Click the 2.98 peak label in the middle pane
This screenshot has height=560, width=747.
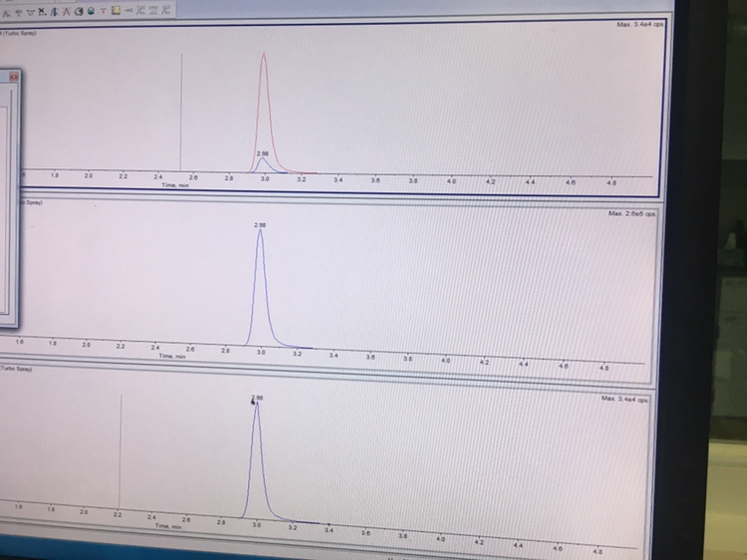click(x=260, y=225)
